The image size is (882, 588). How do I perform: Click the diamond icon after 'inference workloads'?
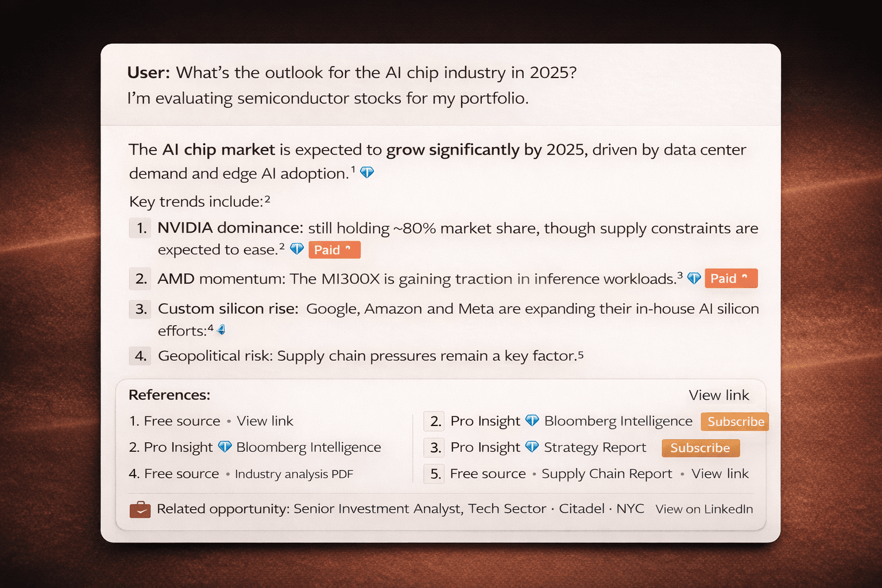[694, 278]
